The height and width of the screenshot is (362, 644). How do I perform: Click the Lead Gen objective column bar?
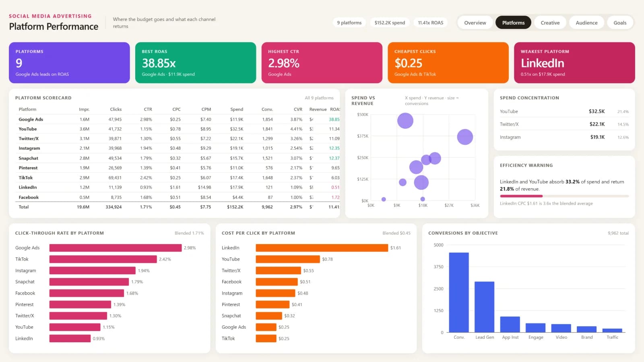click(x=485, y=307)
